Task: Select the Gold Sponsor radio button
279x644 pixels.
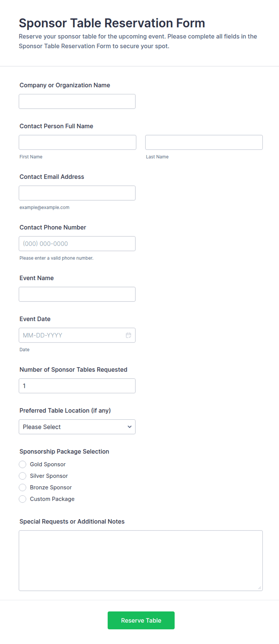Action: pyautogui.click(x=22, y=464)
